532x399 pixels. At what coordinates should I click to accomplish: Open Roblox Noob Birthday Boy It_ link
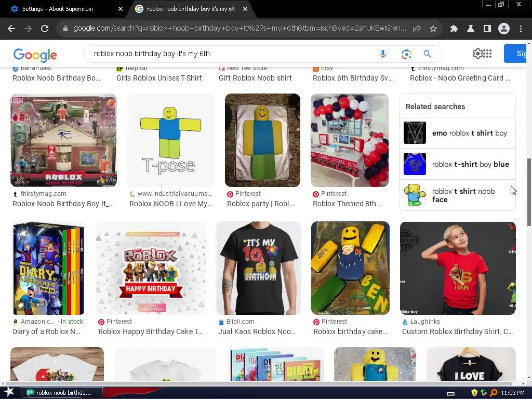click(63, 204)
